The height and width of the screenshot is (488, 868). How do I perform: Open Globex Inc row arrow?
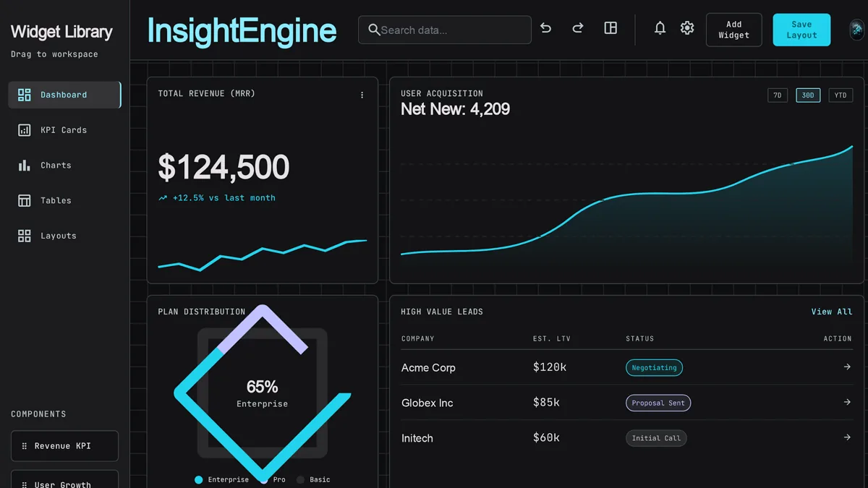pos(847,402)
